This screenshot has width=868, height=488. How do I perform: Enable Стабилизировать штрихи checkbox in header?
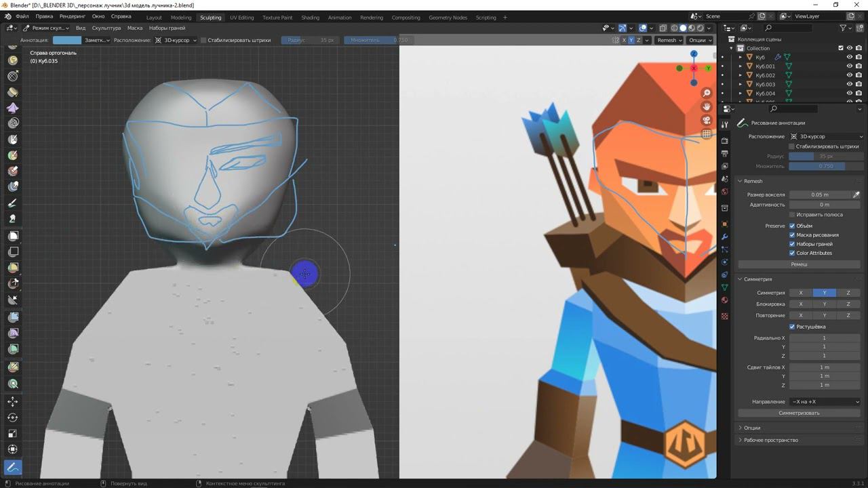tap(203, 40)
